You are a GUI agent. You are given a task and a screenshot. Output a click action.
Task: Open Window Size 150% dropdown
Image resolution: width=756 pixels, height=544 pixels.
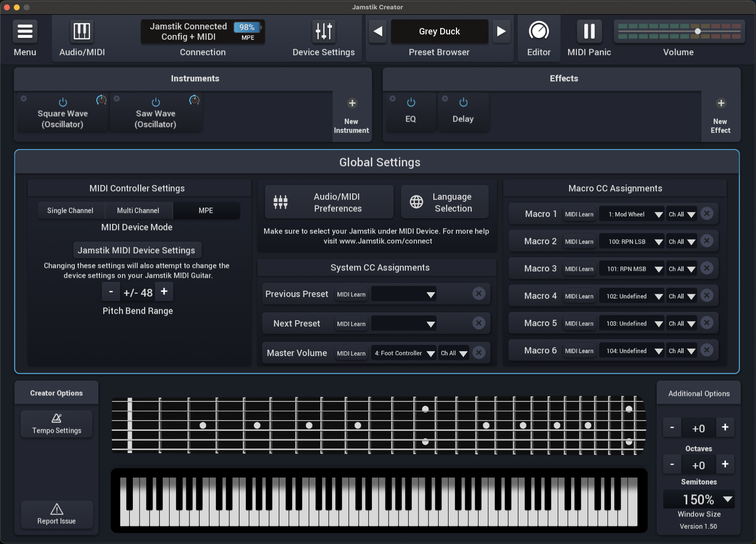(699, 499)
